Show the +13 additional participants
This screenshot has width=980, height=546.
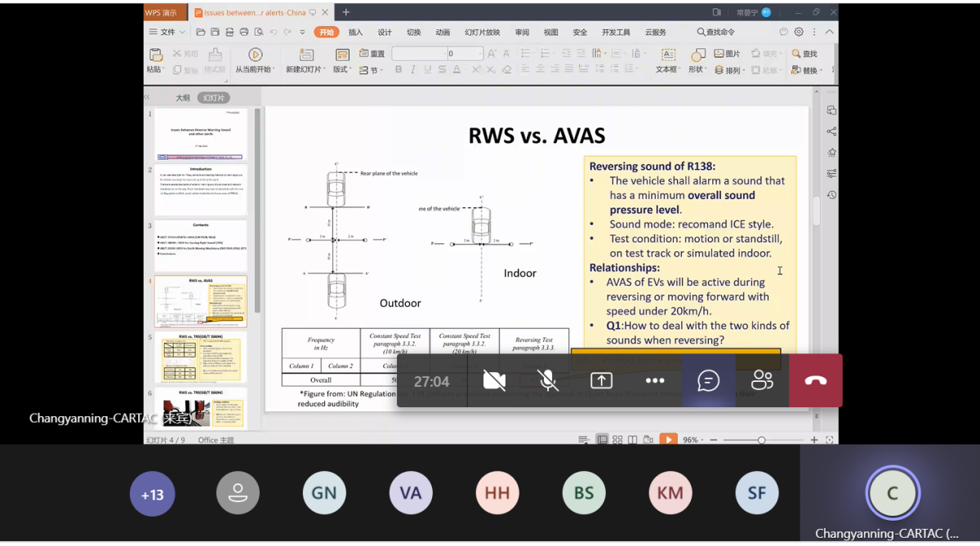click(x=152, y=493)
